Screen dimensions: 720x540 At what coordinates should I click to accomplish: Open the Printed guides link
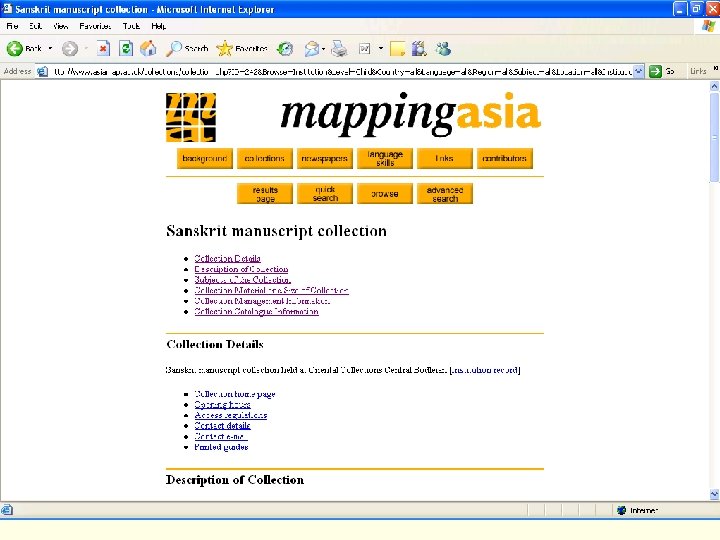tap(221, 447)
